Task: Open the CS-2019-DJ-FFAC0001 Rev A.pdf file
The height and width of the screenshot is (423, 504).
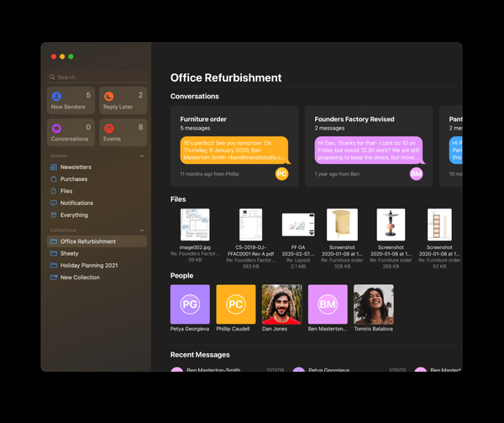Action: click(250, 225)
